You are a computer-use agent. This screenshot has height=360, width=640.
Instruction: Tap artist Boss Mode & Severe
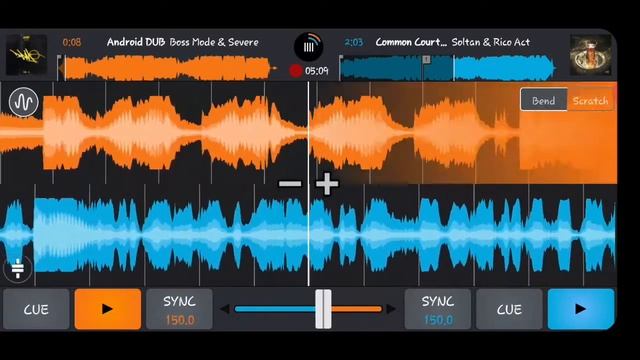point(214,42)
